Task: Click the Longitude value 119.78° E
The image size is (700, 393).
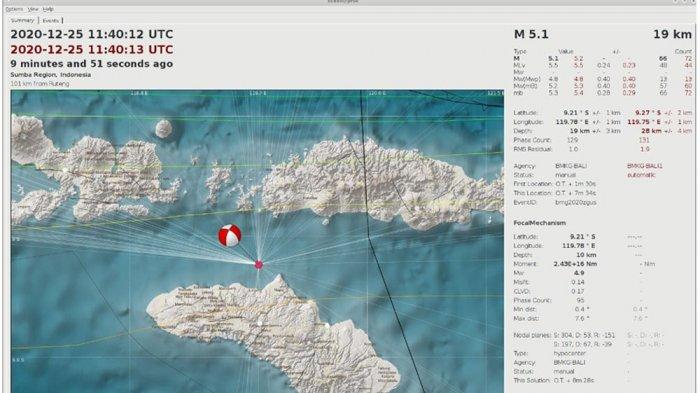Action: [573, 122]
